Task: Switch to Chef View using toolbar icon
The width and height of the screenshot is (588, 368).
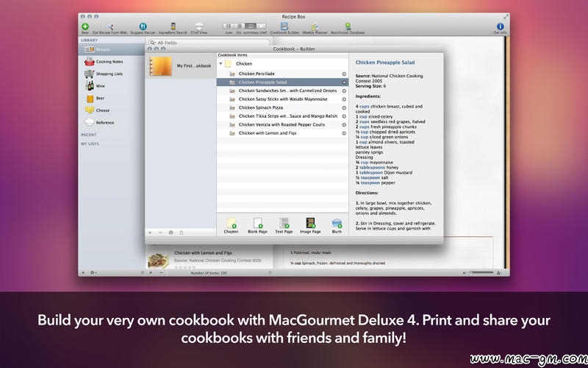Action: (199, 26)
